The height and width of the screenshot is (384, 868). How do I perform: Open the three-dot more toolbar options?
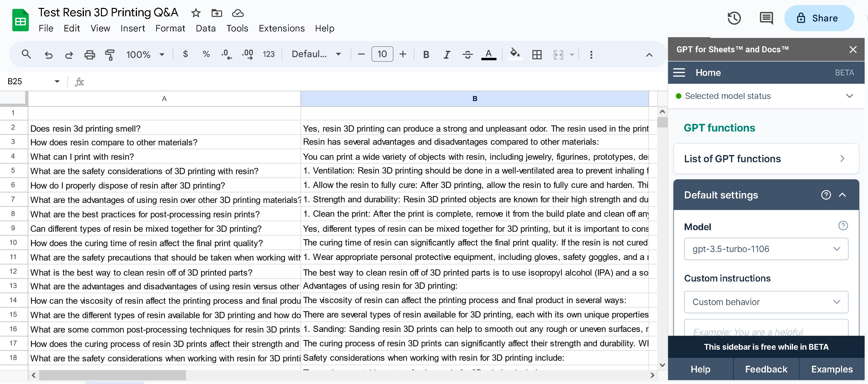[591, 54]
